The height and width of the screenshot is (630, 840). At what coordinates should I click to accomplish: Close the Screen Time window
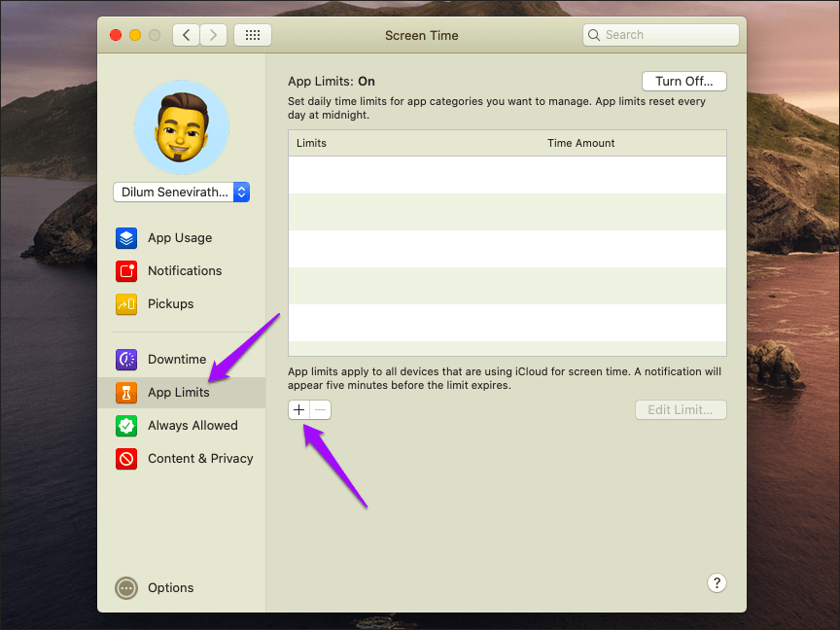116,35
